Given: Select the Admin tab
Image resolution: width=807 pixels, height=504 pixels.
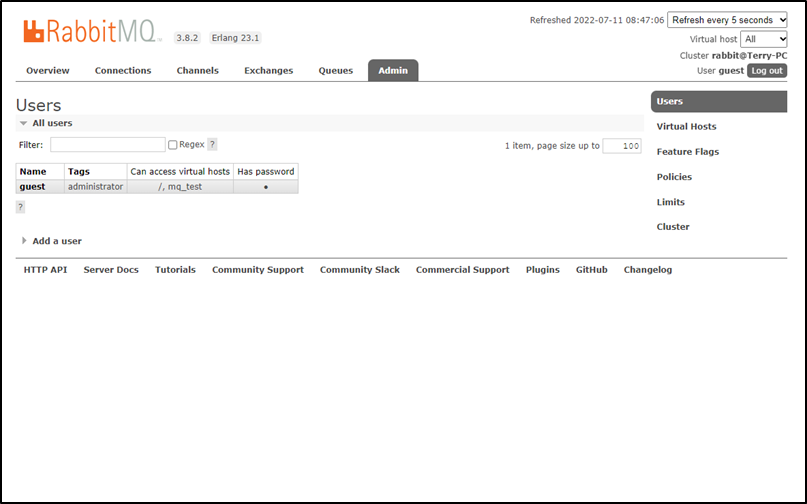Looking at the screenshot, I should 393,71.
